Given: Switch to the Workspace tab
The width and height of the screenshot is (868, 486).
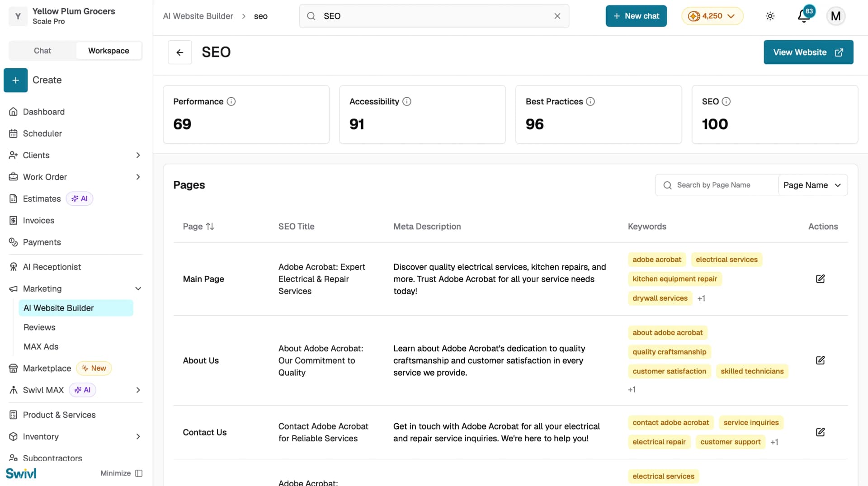Looking at the screenshot, I should (108, 51).
